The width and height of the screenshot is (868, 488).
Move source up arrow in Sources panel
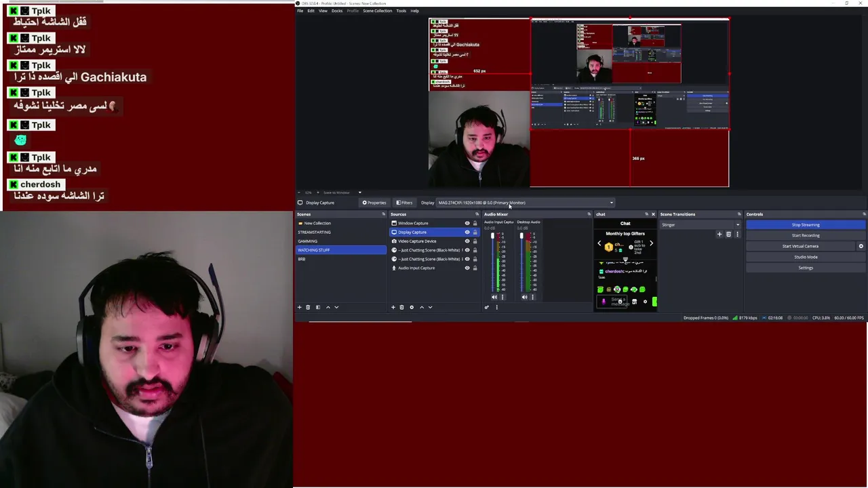422,307
